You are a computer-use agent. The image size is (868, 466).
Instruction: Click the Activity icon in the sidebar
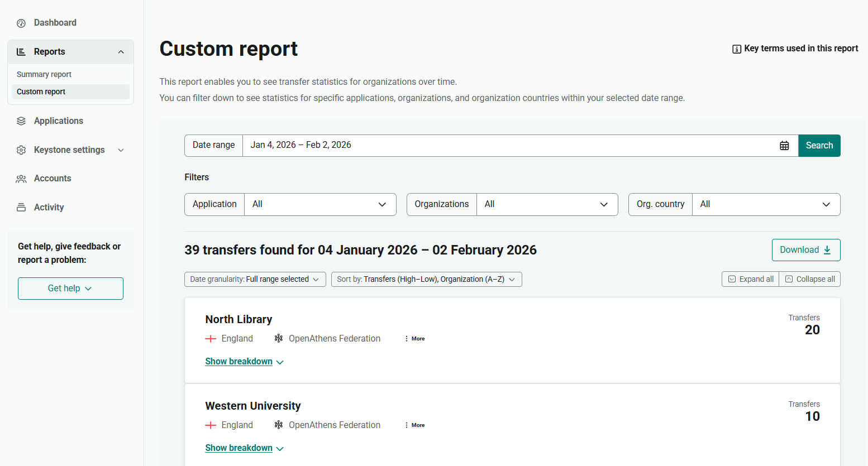[x=21, y=207]
